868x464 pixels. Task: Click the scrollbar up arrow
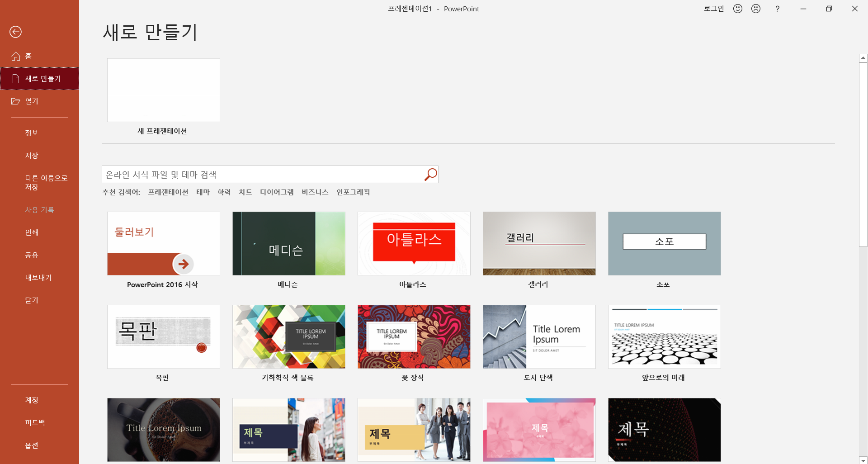click(x=863, y=58)
